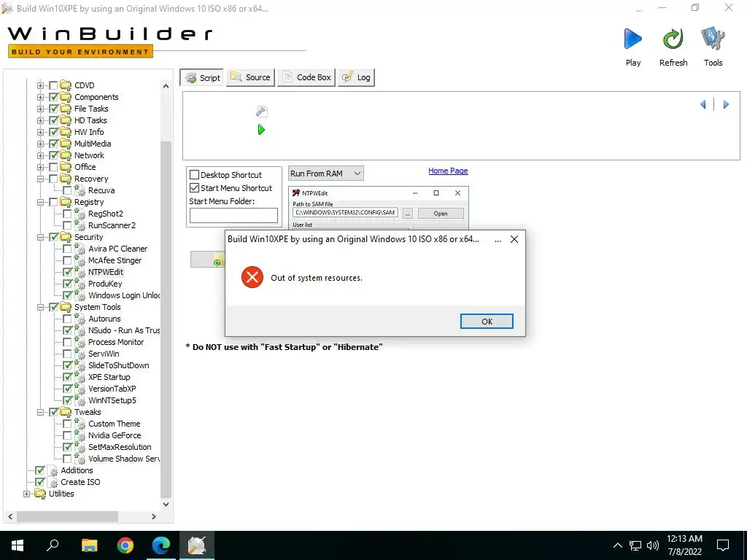Open the Run From RAM dropdown
This screenshot has width=747, height=560.
tap(326, 174)
